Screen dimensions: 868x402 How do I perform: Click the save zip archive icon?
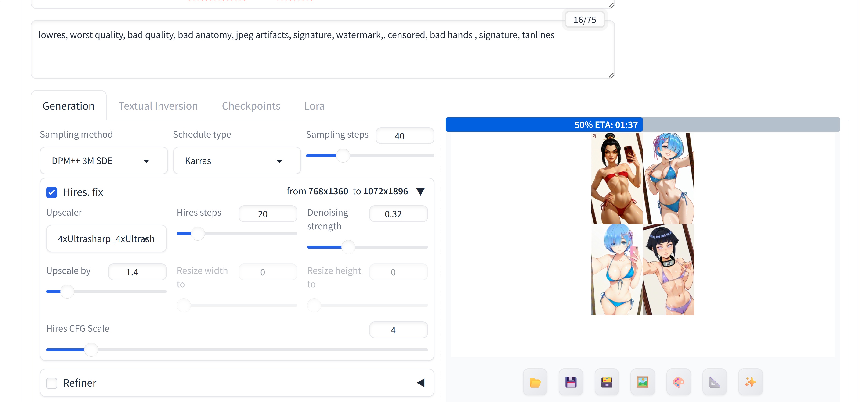click(607, 382)
